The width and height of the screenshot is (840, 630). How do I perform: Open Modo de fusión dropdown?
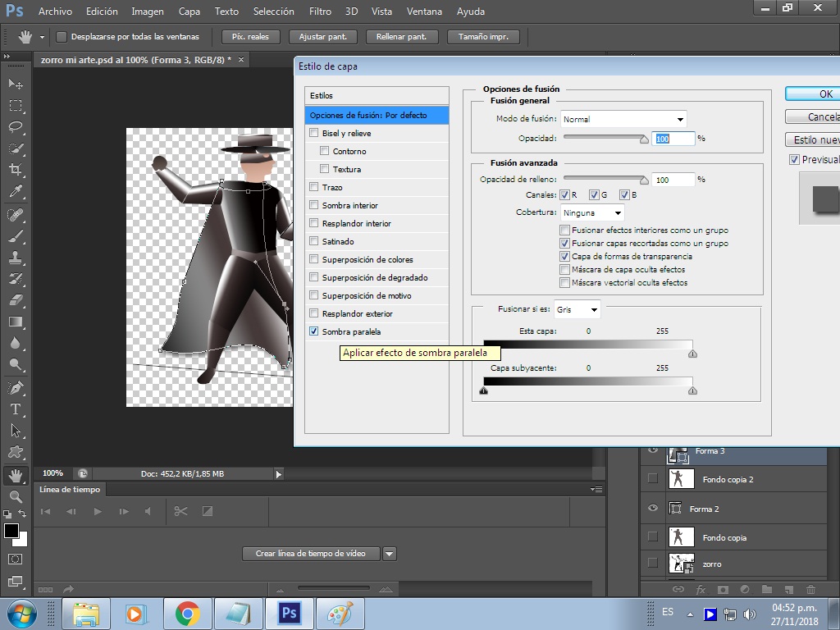click(x=623, y=119)
